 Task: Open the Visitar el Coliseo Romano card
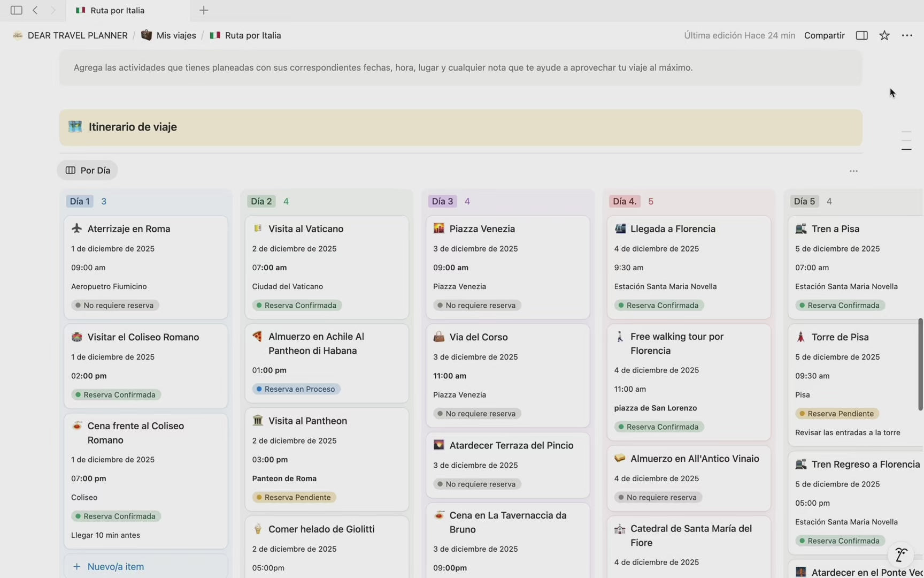point(143,337)
